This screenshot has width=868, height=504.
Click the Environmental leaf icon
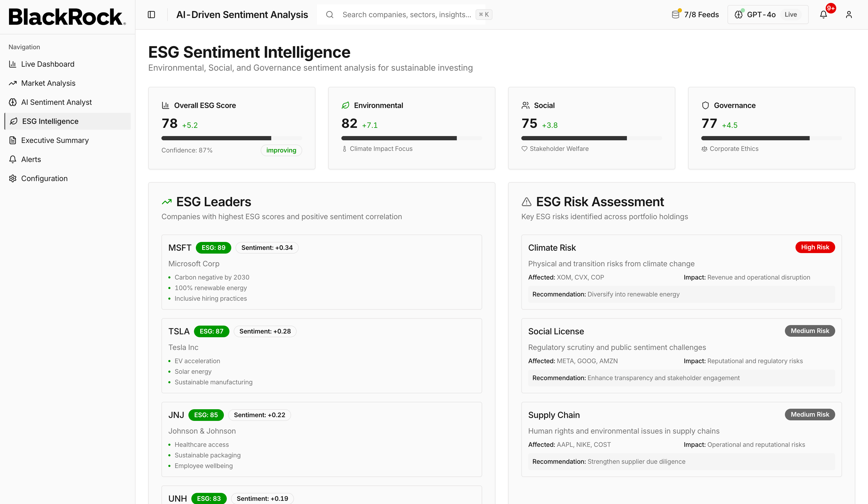(345, 105)
